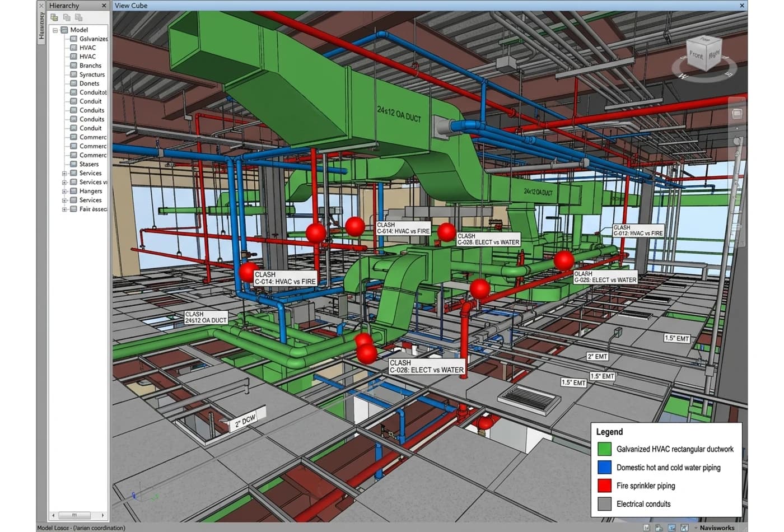Click status bar icon immediately left of Navisworks arrow
The image size is (784, 532).
click(684, 528)
